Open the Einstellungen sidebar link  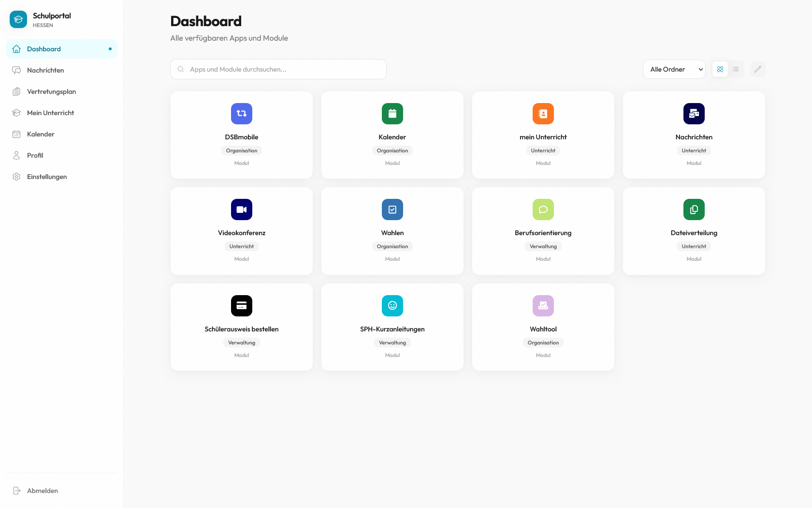[x=61, y=177]
